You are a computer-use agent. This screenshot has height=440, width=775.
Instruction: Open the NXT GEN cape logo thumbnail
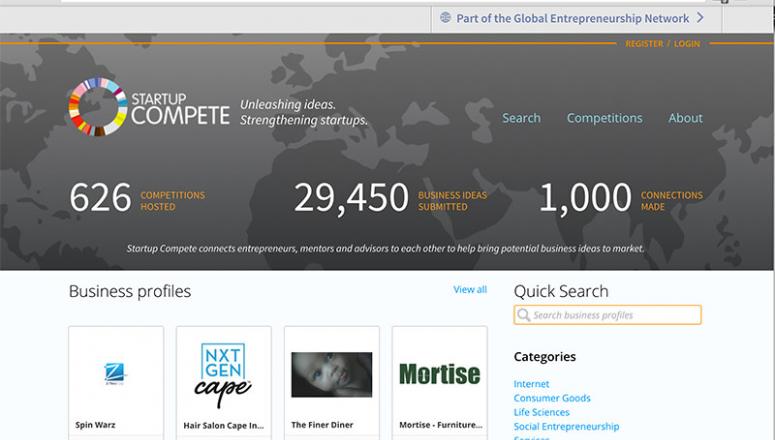pos(223,375)
